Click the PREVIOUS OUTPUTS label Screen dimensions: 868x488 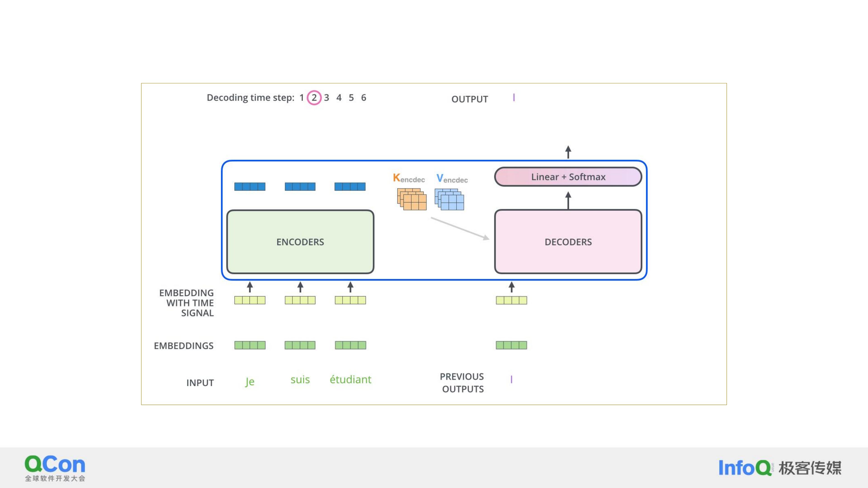pyautogui.click(x=462, y=382)
